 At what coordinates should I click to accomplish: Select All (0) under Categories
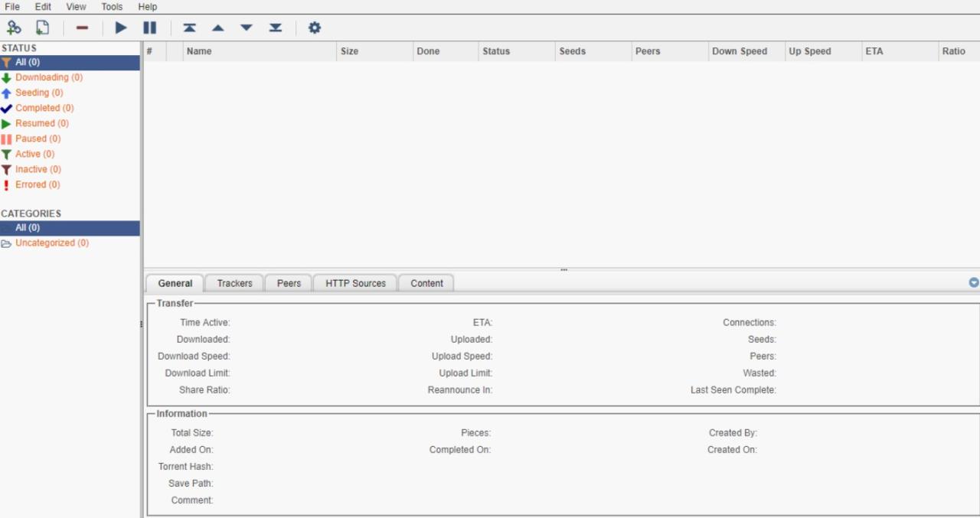coord(70,228)
